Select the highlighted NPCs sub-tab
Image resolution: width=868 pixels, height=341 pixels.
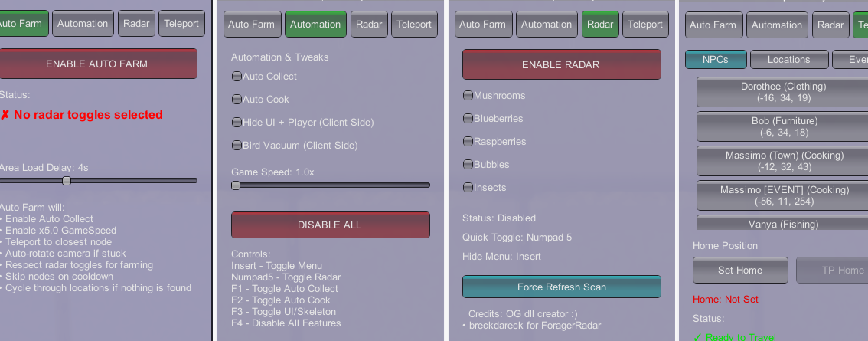(715, 60)
